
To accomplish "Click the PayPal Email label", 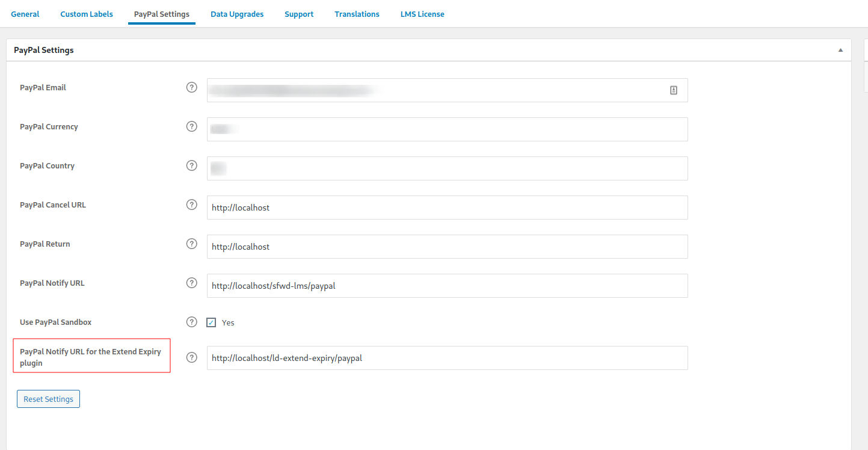I will (x=43, y=87).
